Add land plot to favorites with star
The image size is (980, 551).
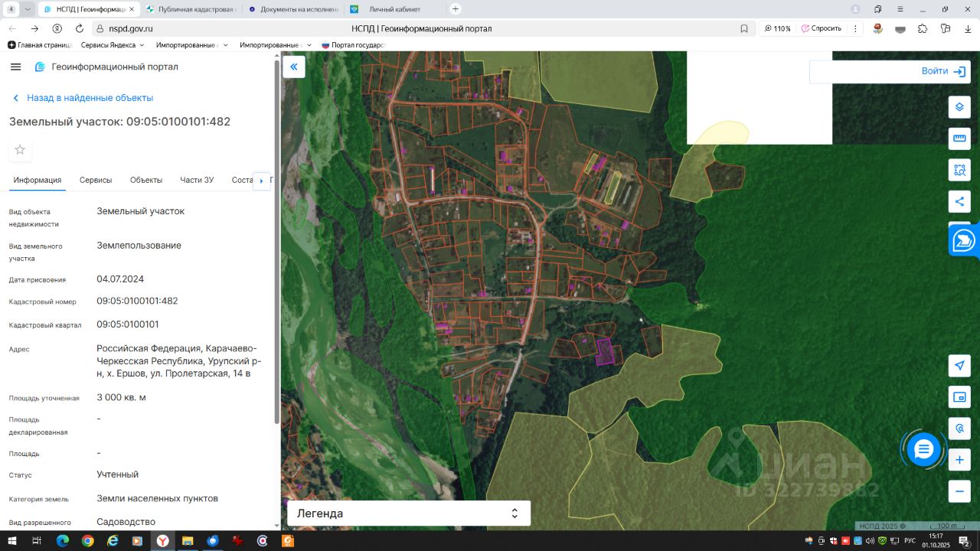[20, 150]
